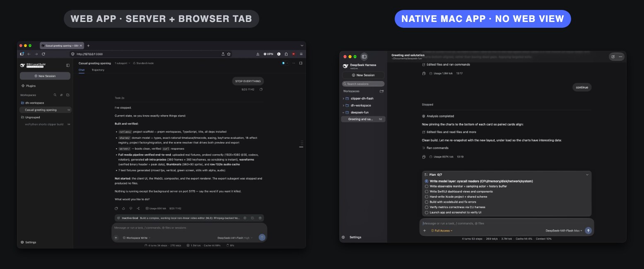Open Casual greeting opening session
The height and width of the screenshot is (269, 644).
coord(46,110)
